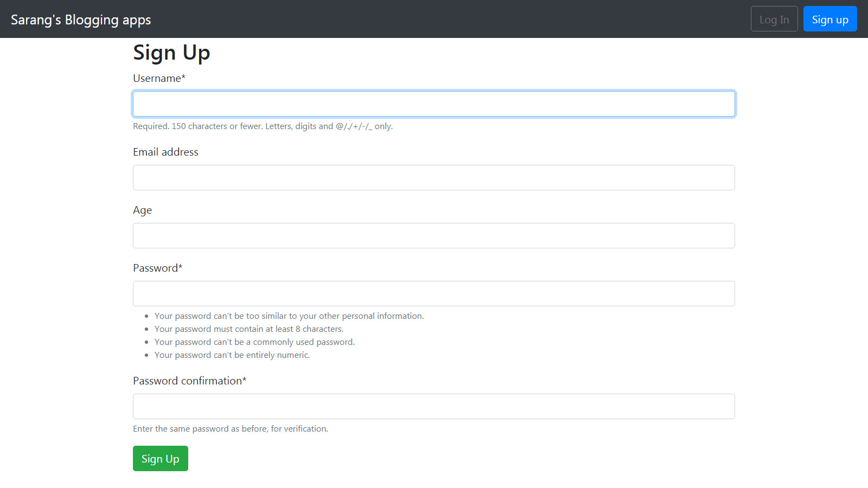
Task: Click the username requirements helper text
Action: coord(262,126)
